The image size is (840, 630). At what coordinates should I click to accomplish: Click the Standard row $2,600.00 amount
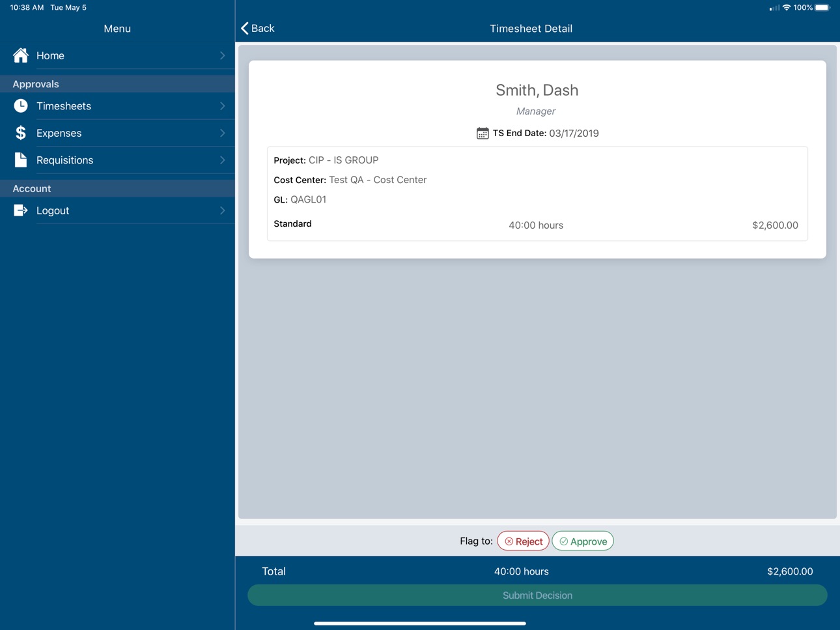coord(775,225)
